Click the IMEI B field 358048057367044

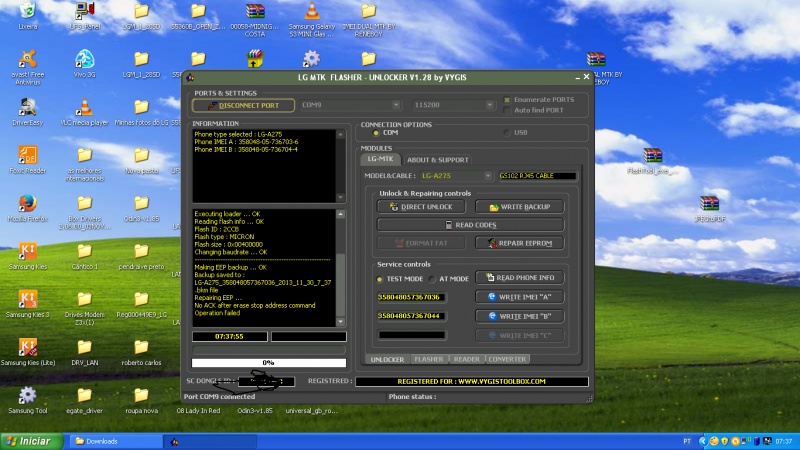[411, 316]
